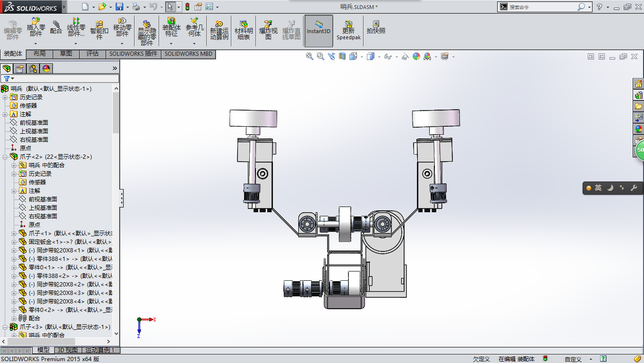Click the tree filter funnel icon

(7, 78)
